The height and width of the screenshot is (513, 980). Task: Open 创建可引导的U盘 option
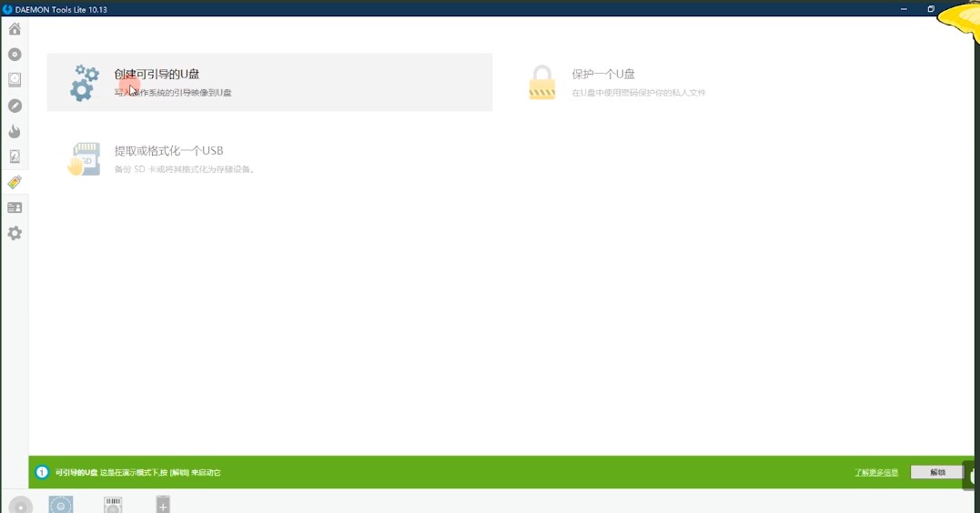tap(269, 83)
